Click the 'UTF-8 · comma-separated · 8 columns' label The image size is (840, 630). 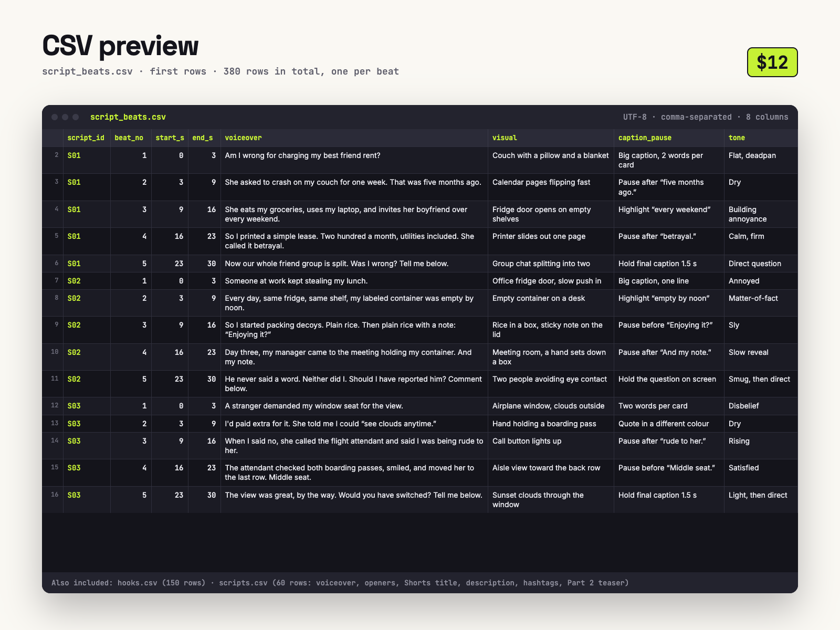click(706, 117)
